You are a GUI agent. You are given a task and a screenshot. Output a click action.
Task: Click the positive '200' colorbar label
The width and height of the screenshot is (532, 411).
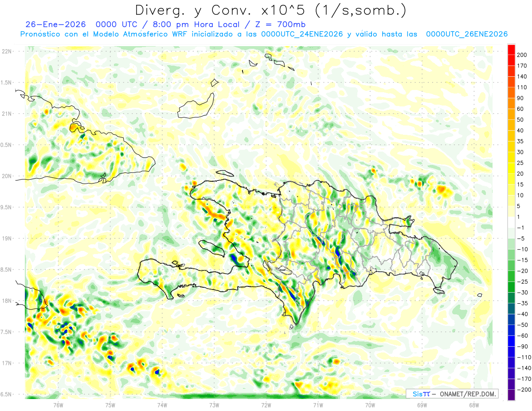pos(523,55)
